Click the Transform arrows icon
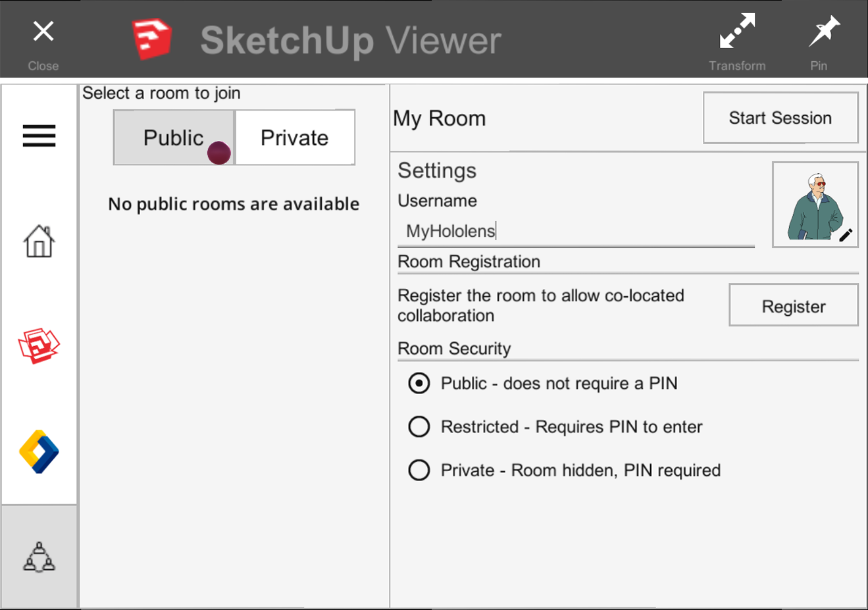Viewport: 868px width, 610px height. (x=737, y=31)
